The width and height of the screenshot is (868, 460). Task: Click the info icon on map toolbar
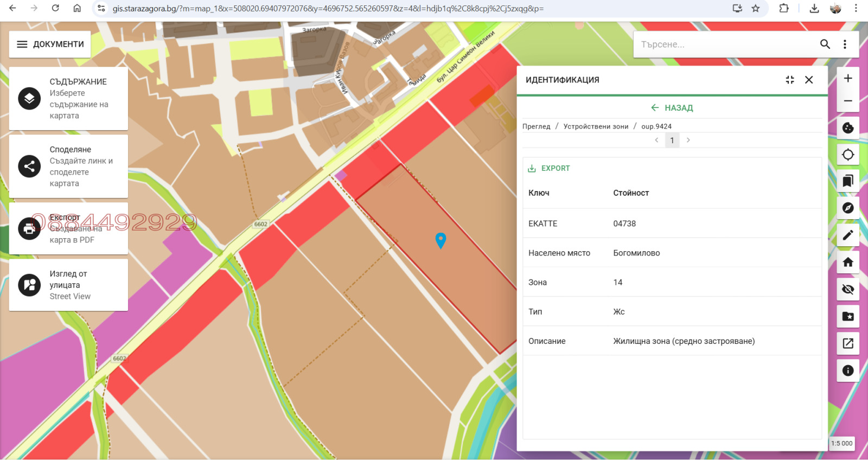tap(848, 370)
